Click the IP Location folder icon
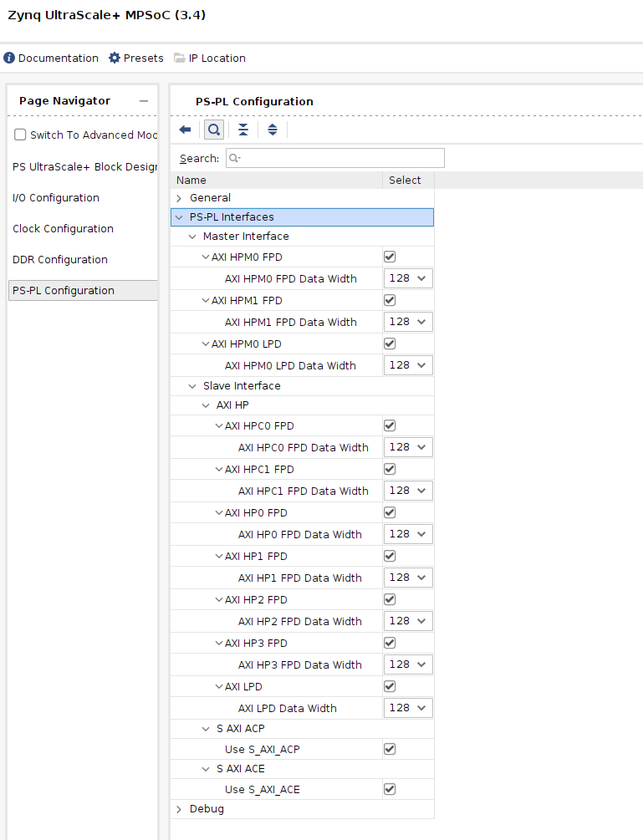 [x=180, y=58]
